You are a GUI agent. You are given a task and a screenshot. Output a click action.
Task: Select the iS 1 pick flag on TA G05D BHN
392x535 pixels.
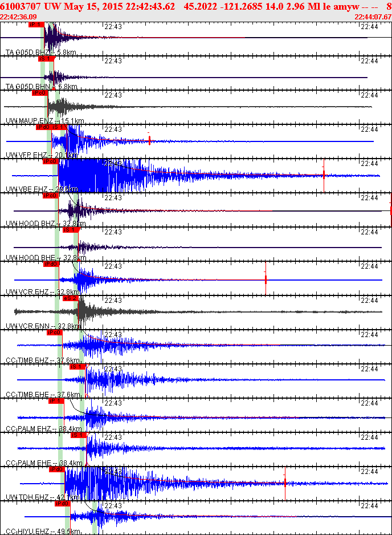coord(46,59)
